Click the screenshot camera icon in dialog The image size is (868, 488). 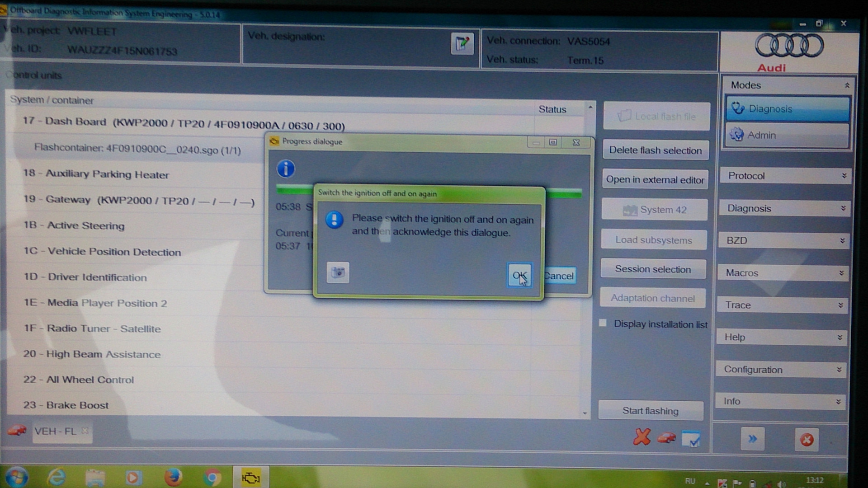[x=338, y=272]
